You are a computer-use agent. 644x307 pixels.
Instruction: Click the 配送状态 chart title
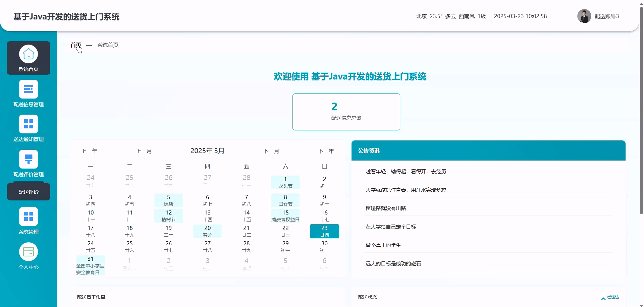(x=368, y=297)
